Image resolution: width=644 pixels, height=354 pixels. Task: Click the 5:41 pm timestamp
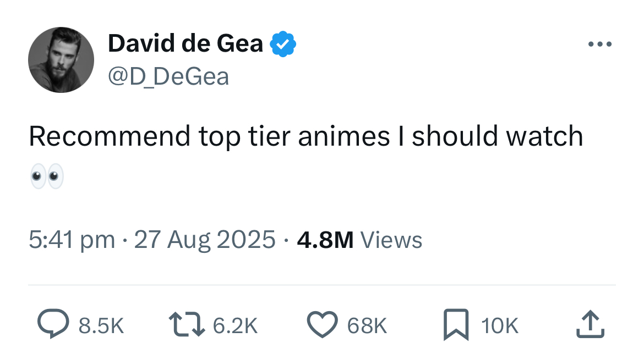click(x=72, y=240)
